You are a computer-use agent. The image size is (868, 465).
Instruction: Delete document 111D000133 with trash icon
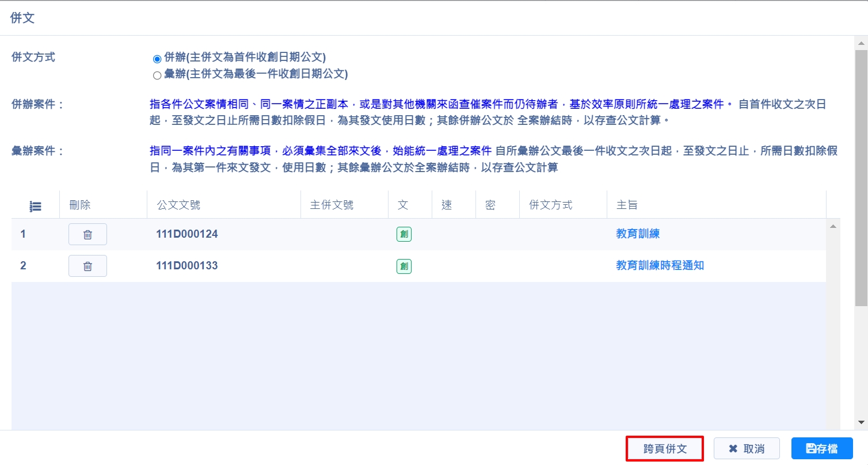coord(87,266)
